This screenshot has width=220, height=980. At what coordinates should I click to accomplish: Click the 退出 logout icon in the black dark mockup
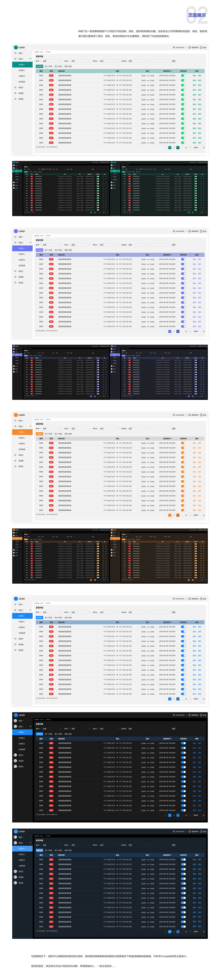tap(201, 715)
